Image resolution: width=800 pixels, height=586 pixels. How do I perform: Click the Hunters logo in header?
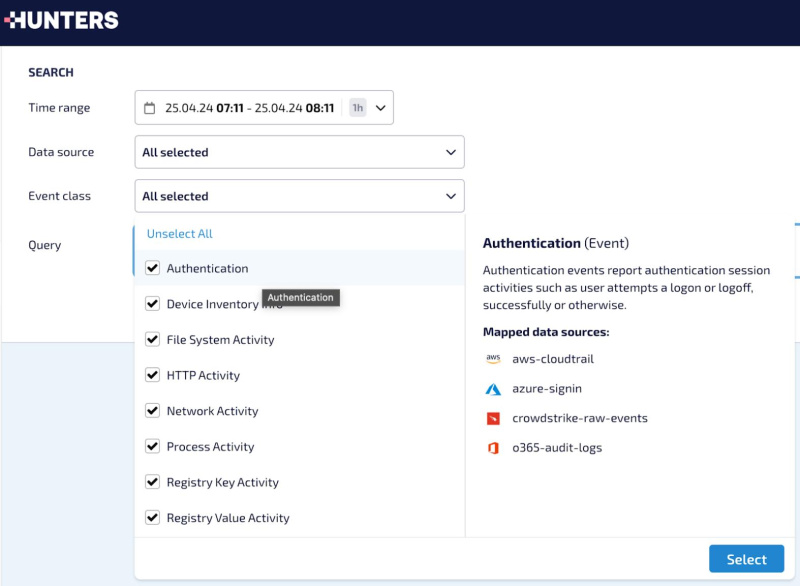coord(62,20)
